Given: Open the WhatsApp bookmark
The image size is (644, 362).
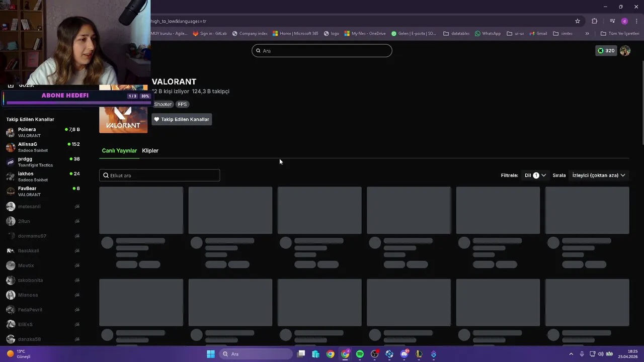Looking at the screenshot, I should 488,34.
